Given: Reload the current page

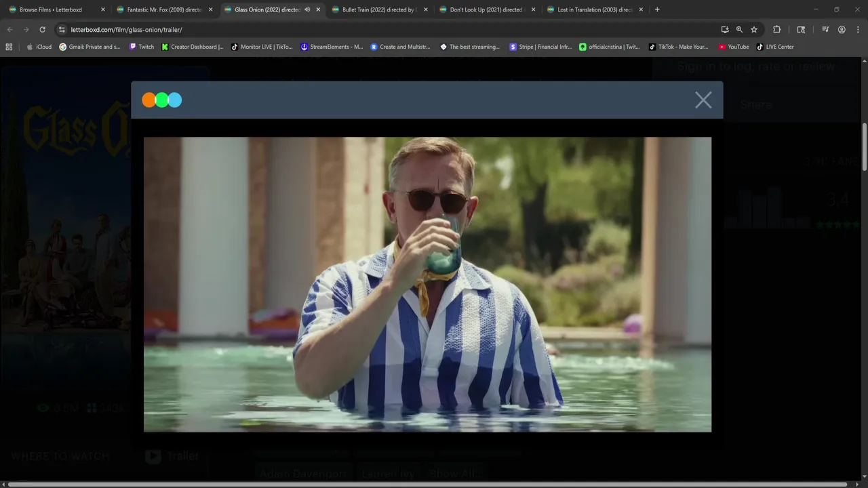Looking at the screenshot, I should click(42, 30).
